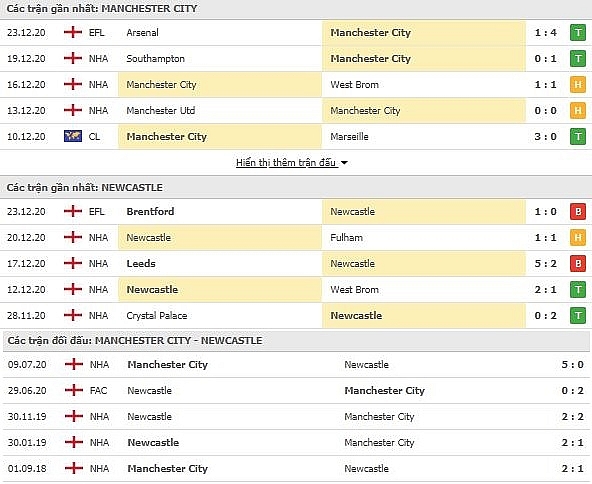Screen dimensions: 592x484
Task: Click the red B badge for Leeds match
Action: click(x=578, y=264)
